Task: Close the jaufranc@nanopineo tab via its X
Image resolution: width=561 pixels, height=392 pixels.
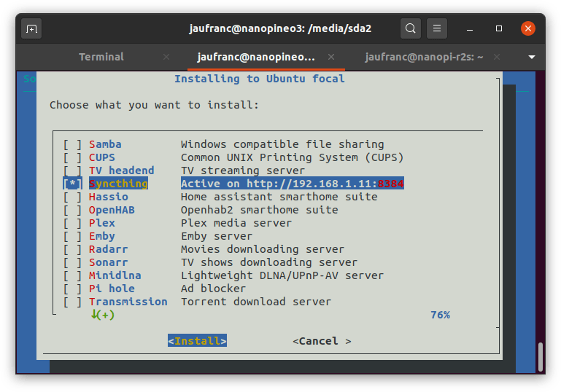Action: click(331, 57)
